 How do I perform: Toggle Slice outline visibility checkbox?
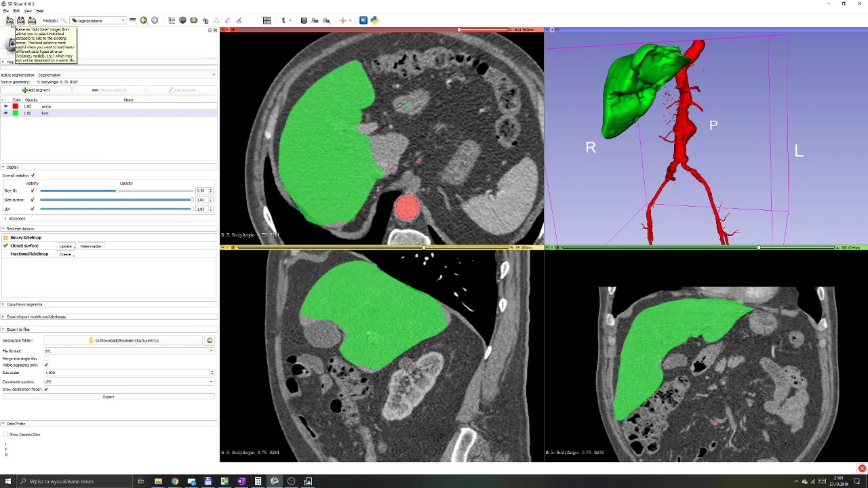(33, 200)
